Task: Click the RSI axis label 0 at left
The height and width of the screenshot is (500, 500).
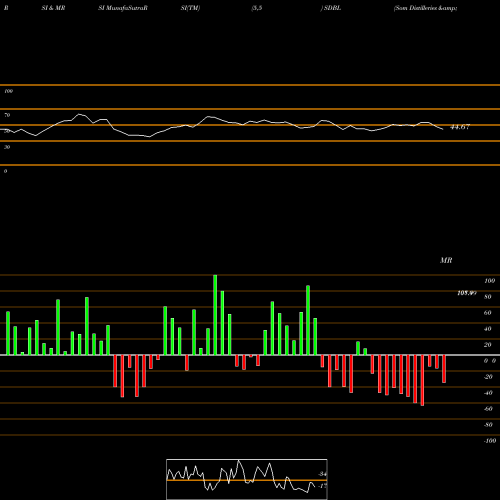Action: point(5,171)
